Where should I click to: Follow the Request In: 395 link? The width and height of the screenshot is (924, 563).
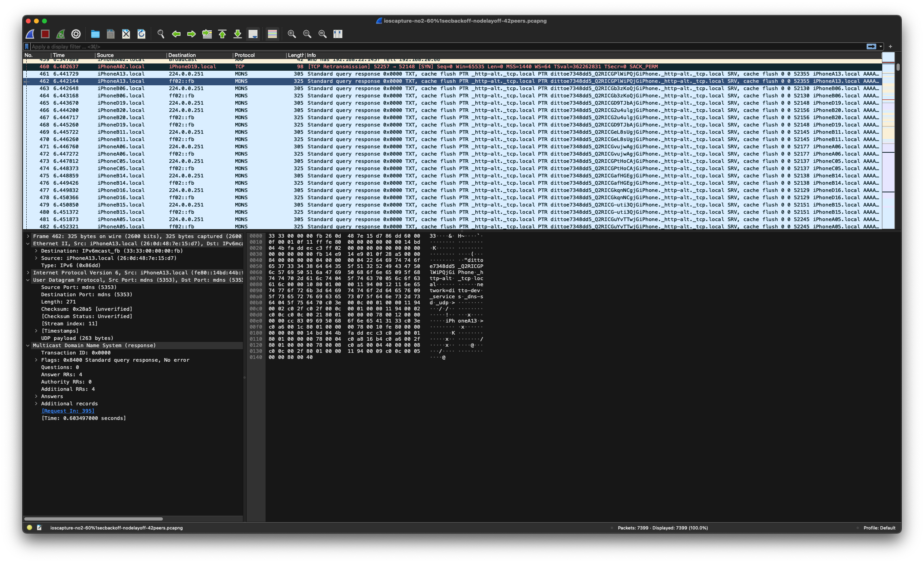click(68, 411)
